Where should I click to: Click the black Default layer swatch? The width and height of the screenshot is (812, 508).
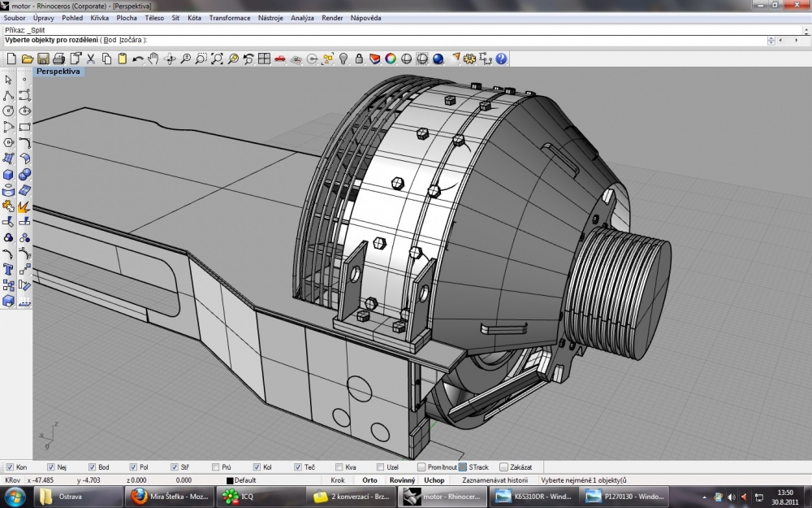230,480
